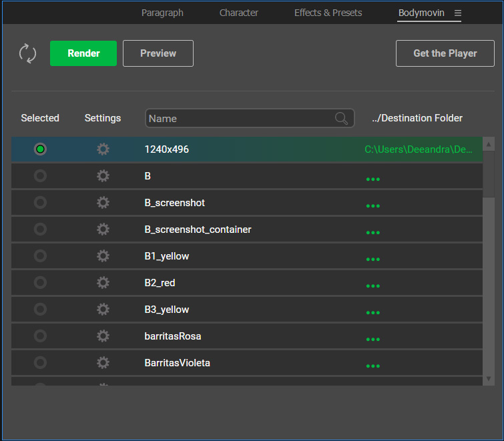Viewport: 504px width, 441px height.
Task: Click the refresh compositions icon
Action: click(x=27, y=53)
